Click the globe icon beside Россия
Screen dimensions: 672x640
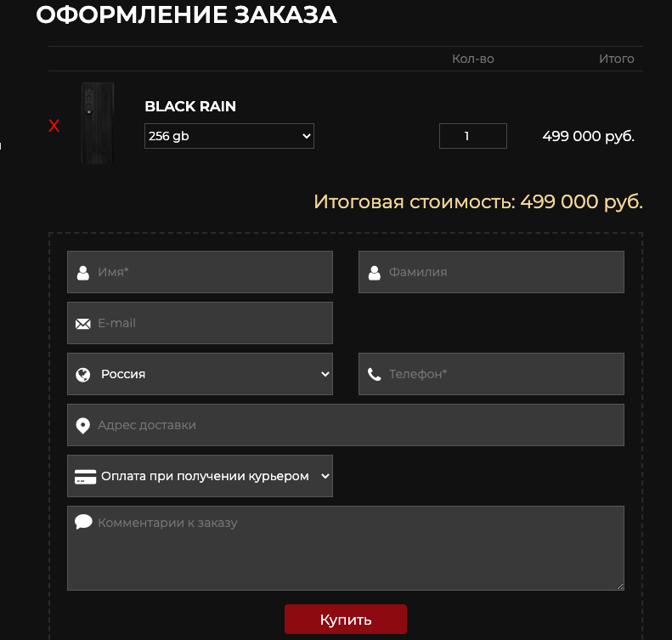click(83, 375)
